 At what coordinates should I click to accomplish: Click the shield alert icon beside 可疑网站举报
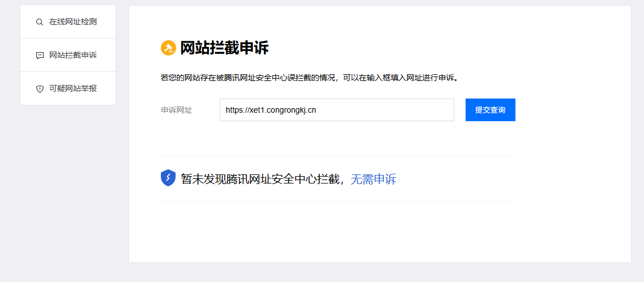[40, 89]
